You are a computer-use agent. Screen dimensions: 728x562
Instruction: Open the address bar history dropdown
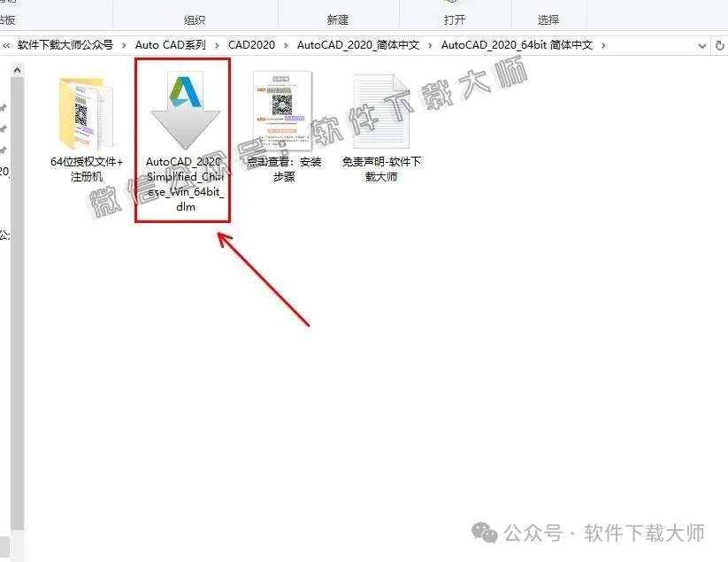[x=703, y=42]
